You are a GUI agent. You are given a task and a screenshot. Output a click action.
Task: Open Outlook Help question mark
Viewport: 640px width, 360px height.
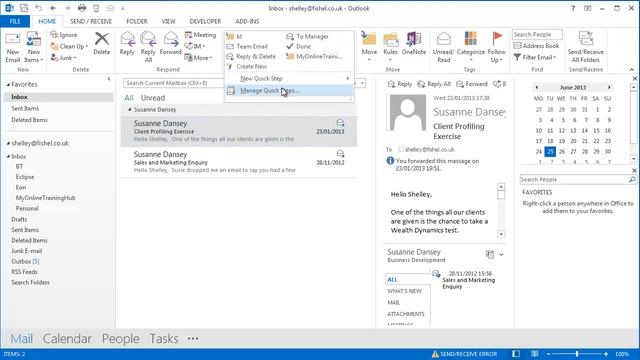click(573, 8)
